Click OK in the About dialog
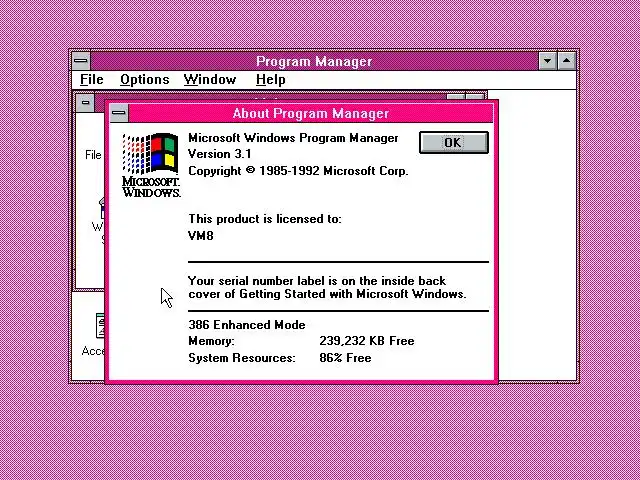 453,142
